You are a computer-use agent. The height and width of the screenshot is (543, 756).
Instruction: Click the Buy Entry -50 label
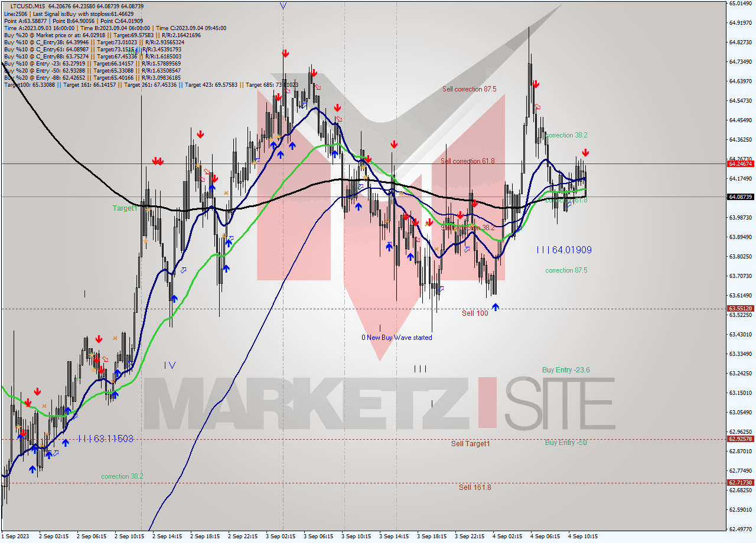point(566,443)
